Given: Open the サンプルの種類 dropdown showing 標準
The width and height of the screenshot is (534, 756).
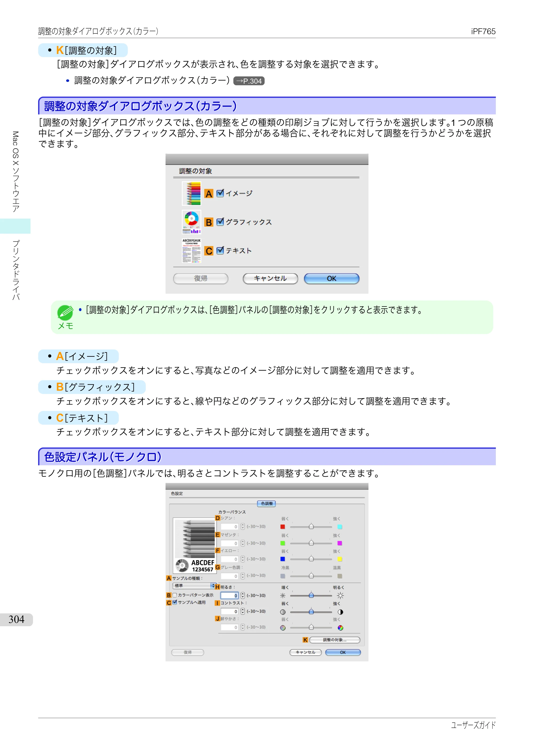Looking at the screenshot, I should coord(194,586).
